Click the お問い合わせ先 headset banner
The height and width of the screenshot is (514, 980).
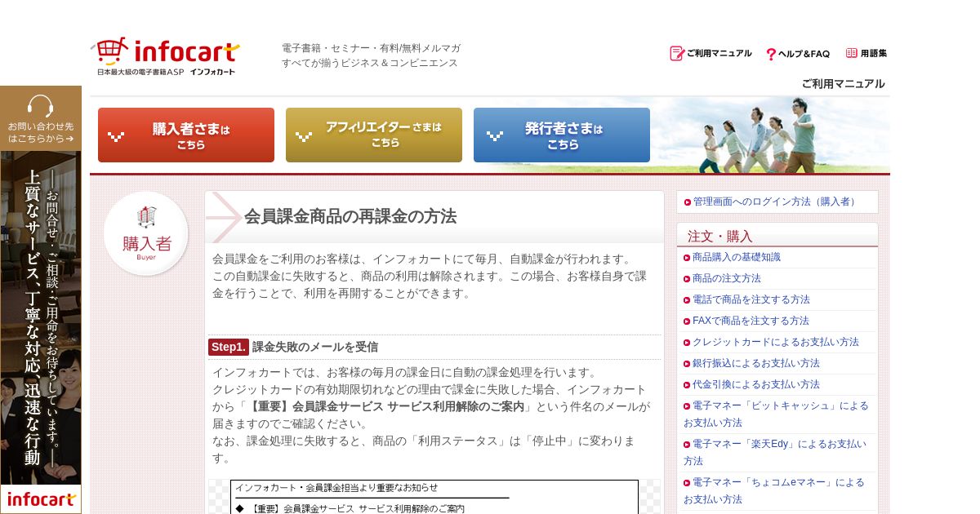tap(41, 118)
